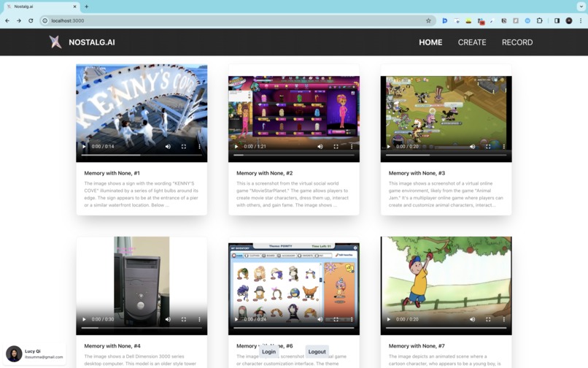This screenshot has width=588, height=368.
Task: Fullscreen the Memory #2 video
Action: coord(336,147)
